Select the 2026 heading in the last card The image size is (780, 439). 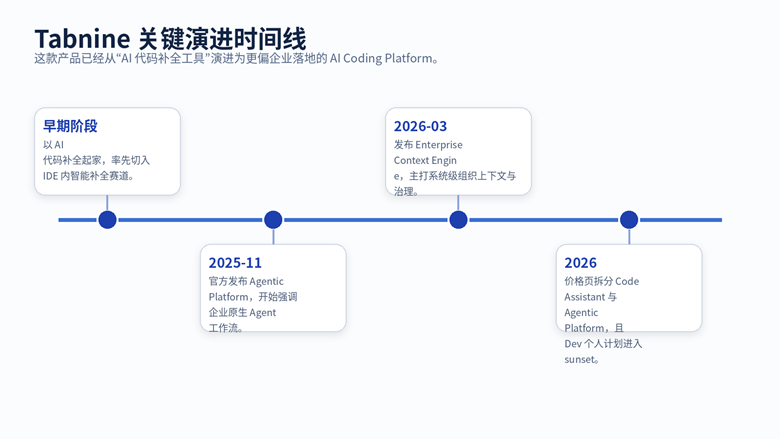(x=580, y=263)
